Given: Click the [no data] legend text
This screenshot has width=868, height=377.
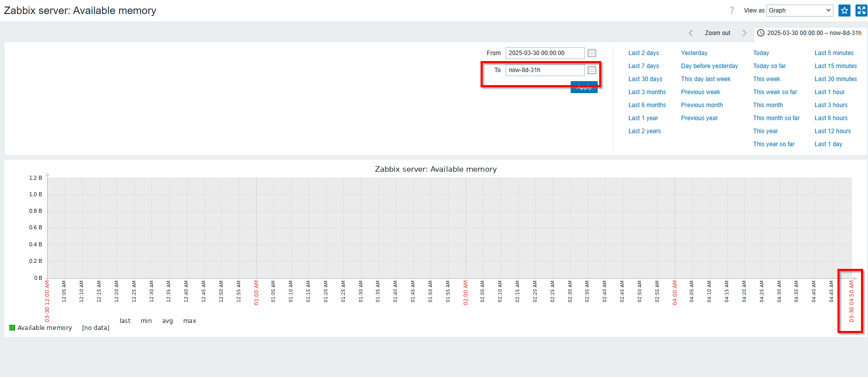Looking at the screenshot, I should tap(96, 328).
